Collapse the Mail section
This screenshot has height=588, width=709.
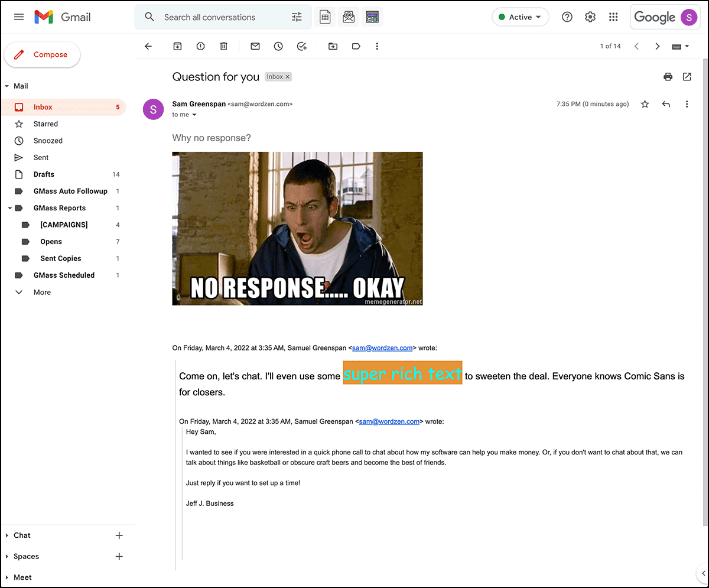click(7, 86)
